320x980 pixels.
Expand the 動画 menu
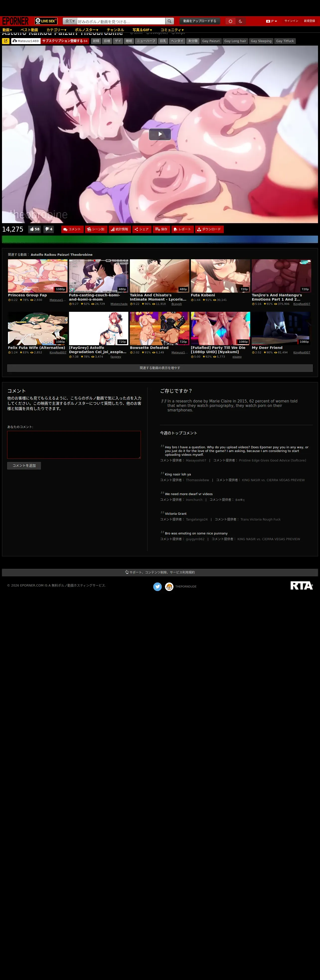pos(7,30)
